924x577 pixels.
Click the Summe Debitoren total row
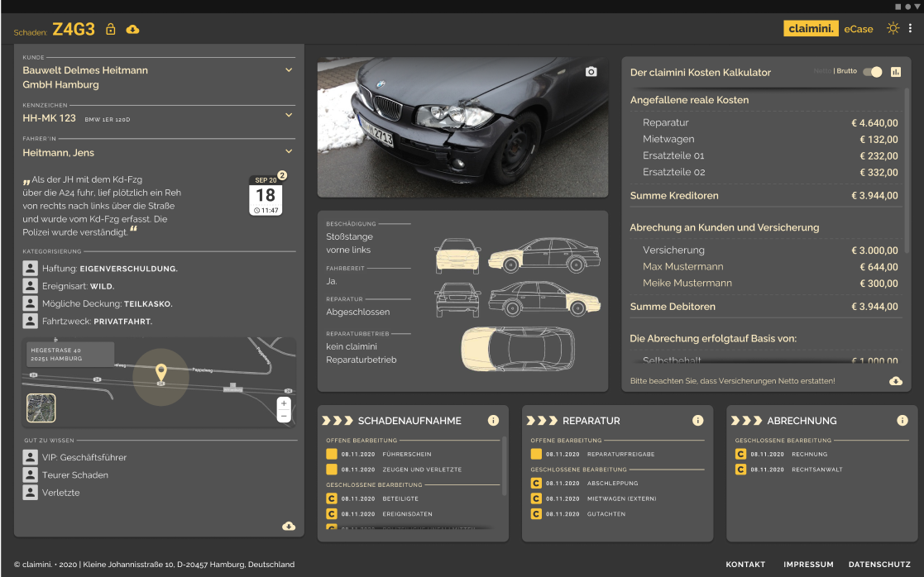click(764, 306)
